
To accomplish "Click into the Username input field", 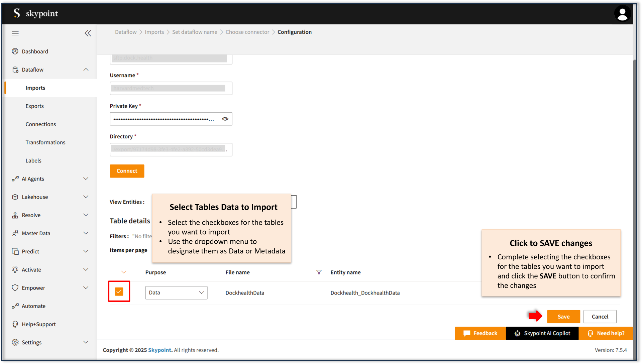I will coord(171,89).
